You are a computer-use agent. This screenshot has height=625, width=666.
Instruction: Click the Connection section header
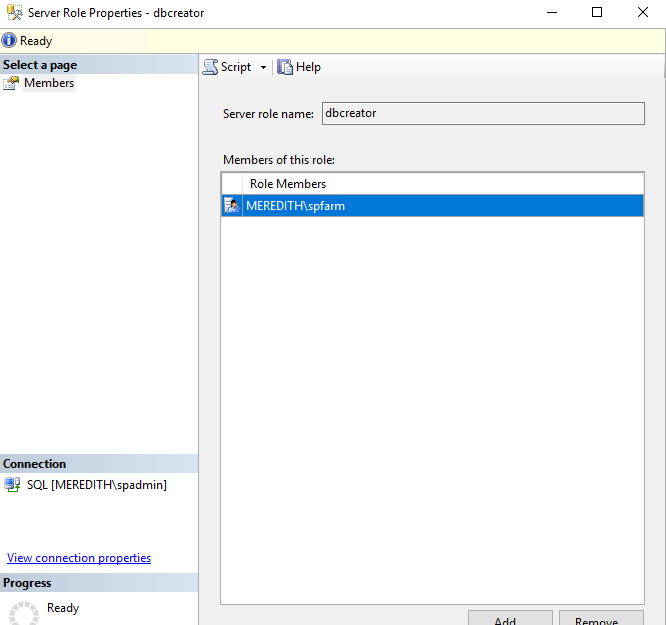(99, 464)
